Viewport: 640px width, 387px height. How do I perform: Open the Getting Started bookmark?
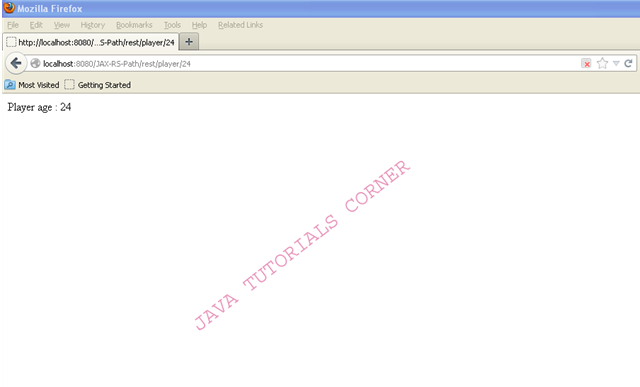coord(98,85)
